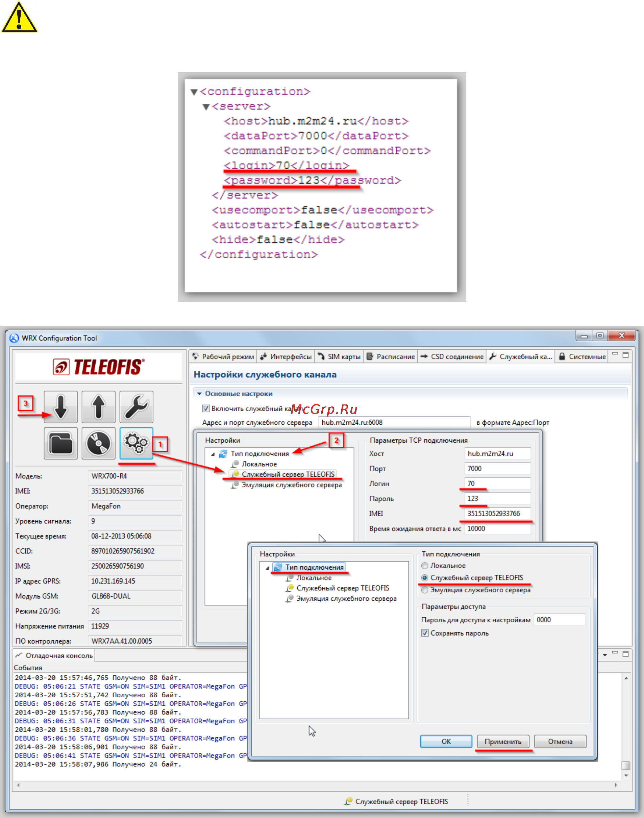The height and width of the screenshot is (818, 644).
Task: Select Локальное in front dialog tree
Action: [314, 578]
